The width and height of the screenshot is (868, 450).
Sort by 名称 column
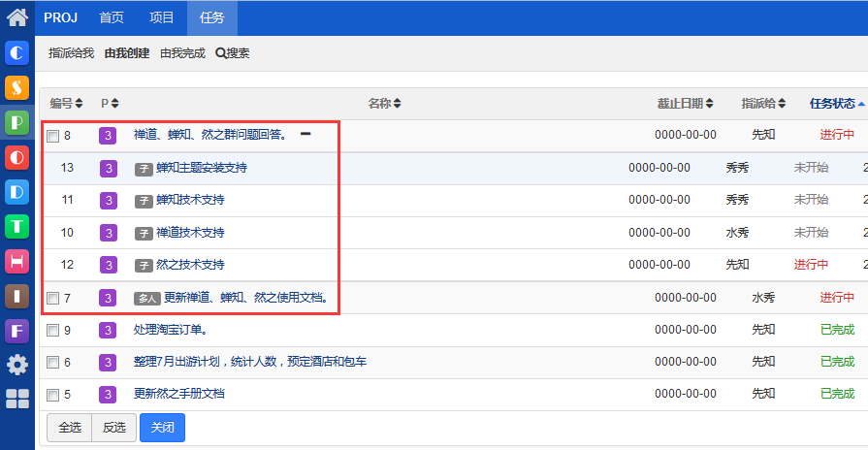385,104
